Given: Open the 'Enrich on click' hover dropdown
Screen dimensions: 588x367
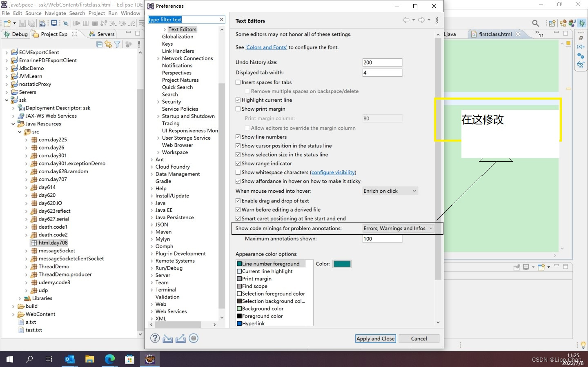Looking at the screenshot, I should pyautogui.click(x=390, y=191).
